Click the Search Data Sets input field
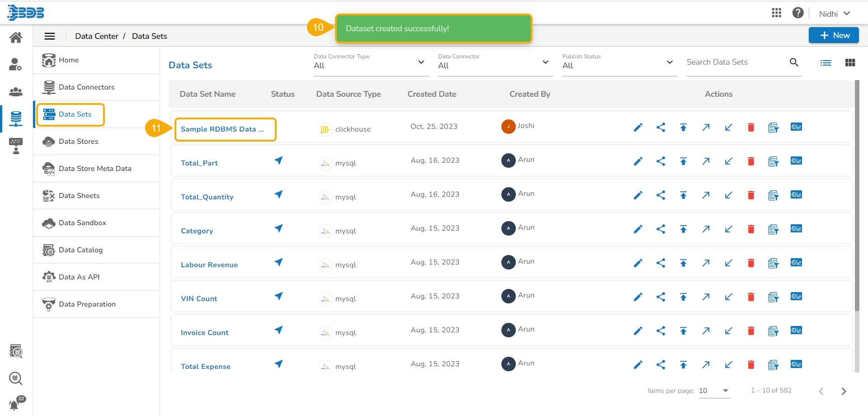Viewport: 868px width, 416px height. (x=736, y=62)
